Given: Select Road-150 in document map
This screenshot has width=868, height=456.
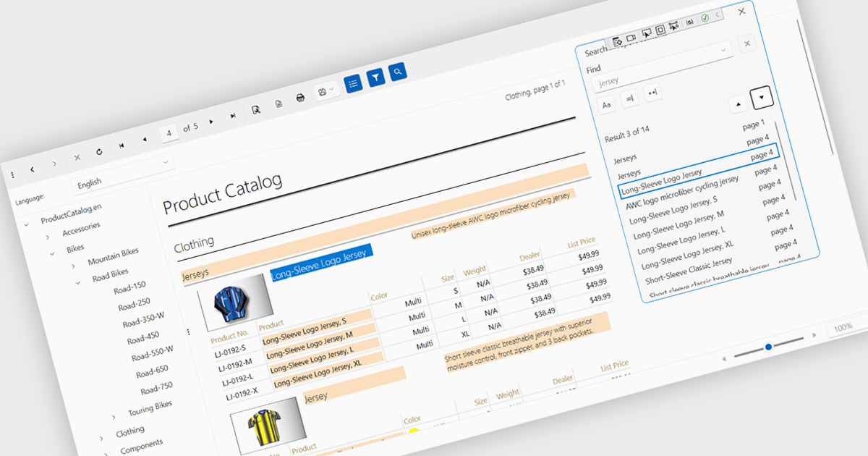Looking at the screenshot, I should click(129, 288).
